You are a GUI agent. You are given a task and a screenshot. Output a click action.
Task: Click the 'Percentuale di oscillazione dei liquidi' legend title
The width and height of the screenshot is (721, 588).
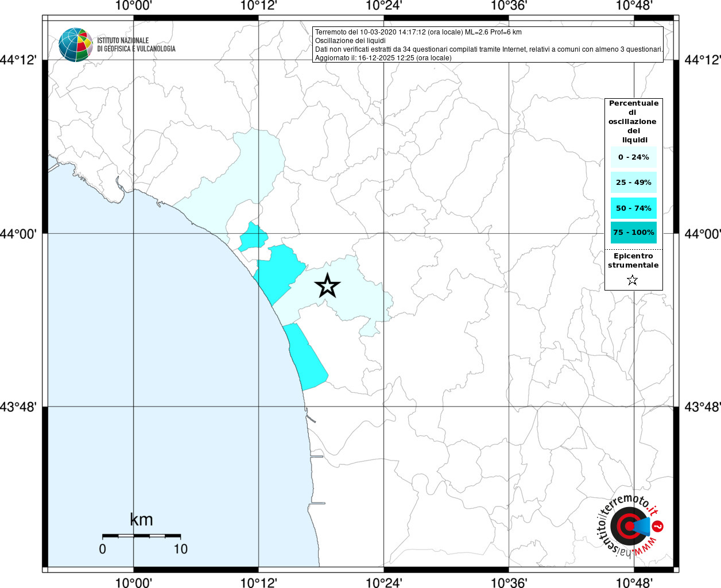(633, 121)
